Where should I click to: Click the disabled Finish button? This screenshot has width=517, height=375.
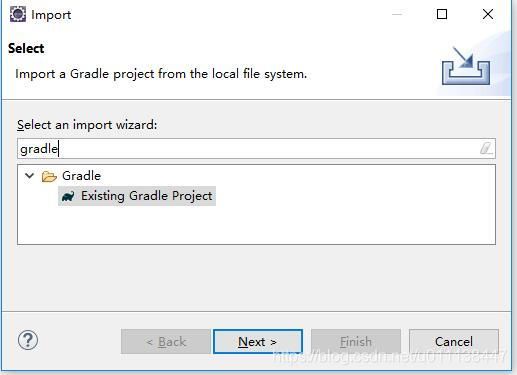[x=356, y=341]
